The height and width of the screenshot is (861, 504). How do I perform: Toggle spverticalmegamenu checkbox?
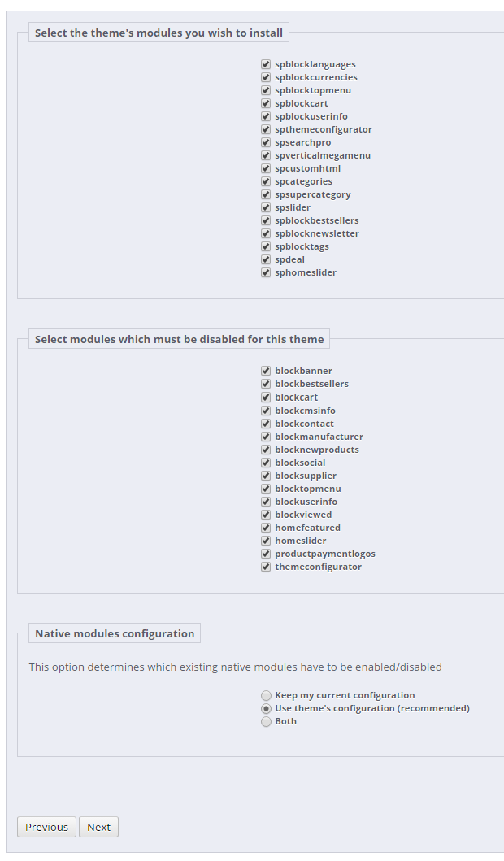pyautogui.click(x=266, y=155)
